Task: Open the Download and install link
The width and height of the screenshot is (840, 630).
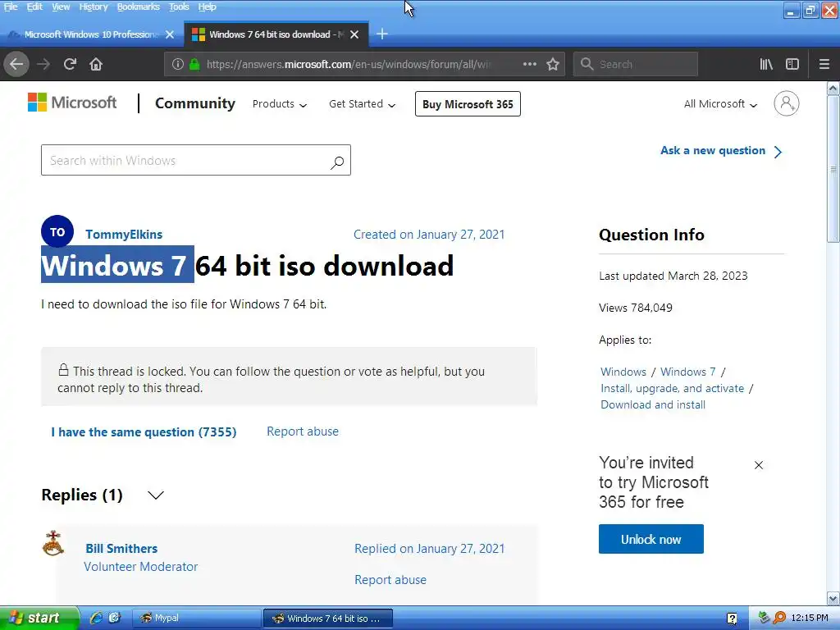Action: [x=653, y=405]
